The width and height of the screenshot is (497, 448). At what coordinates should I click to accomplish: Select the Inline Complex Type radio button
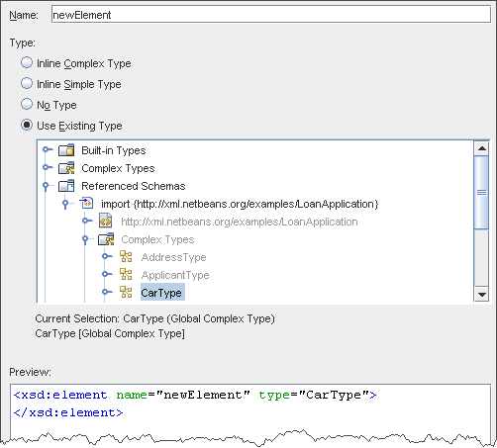27,62
